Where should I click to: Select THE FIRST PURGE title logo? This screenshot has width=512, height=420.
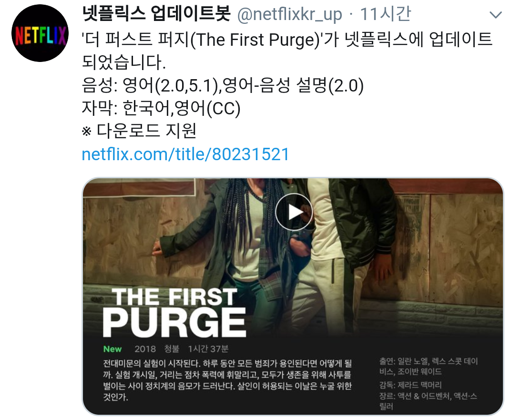click(x=174, y=313)
